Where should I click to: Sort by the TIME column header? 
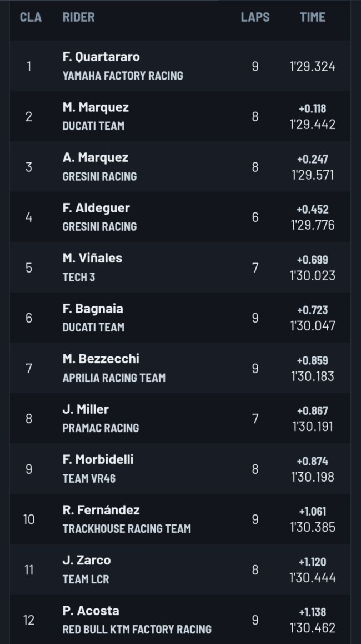[x=313, y=17]
